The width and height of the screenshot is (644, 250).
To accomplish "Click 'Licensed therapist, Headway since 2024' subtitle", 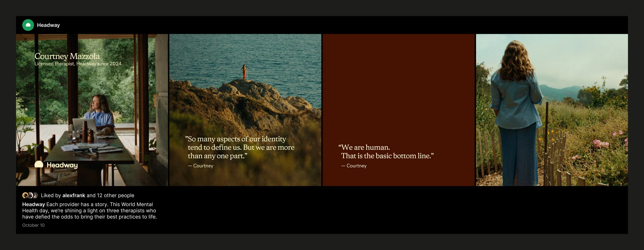I will (78, 64).
